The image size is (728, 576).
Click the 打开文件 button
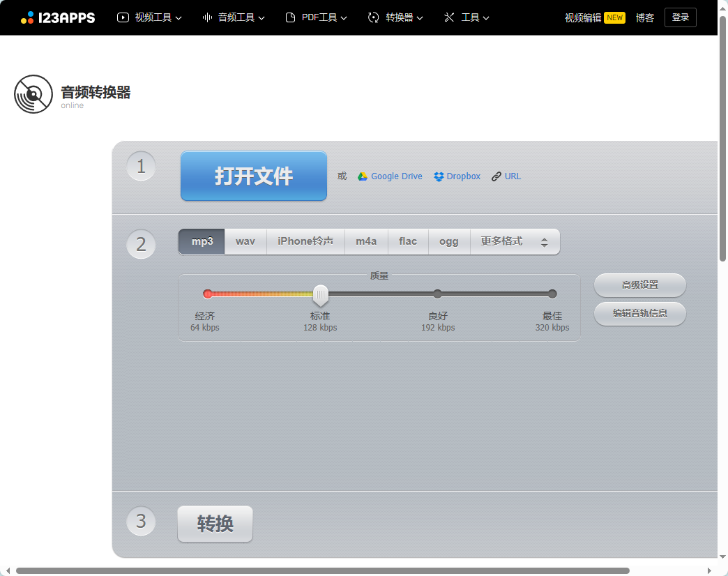pos(254,176)
